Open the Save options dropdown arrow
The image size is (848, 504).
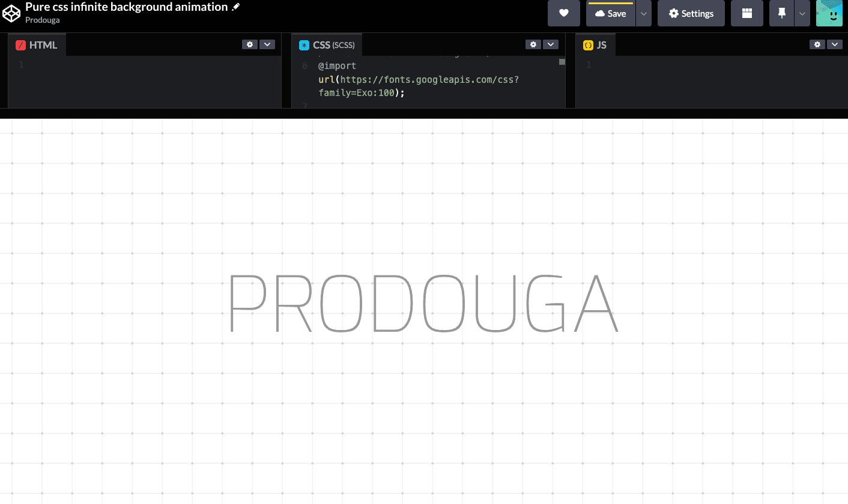pyautogui.click(x=643, y=13)
